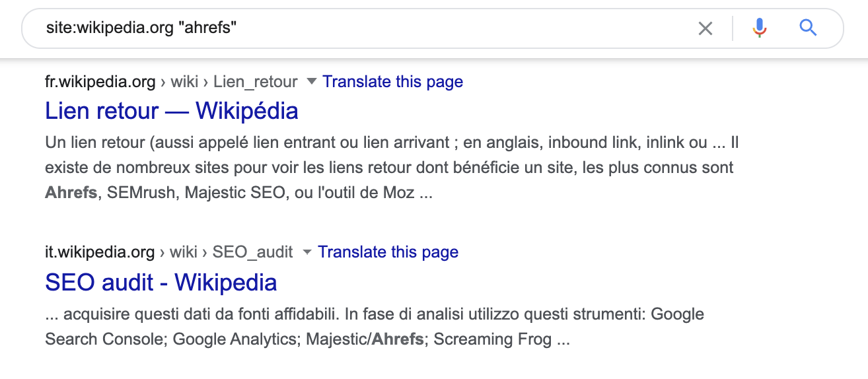Open the "Lien retour — Wikipédia" result title
868x379 pixels.
tap(171, 110)
